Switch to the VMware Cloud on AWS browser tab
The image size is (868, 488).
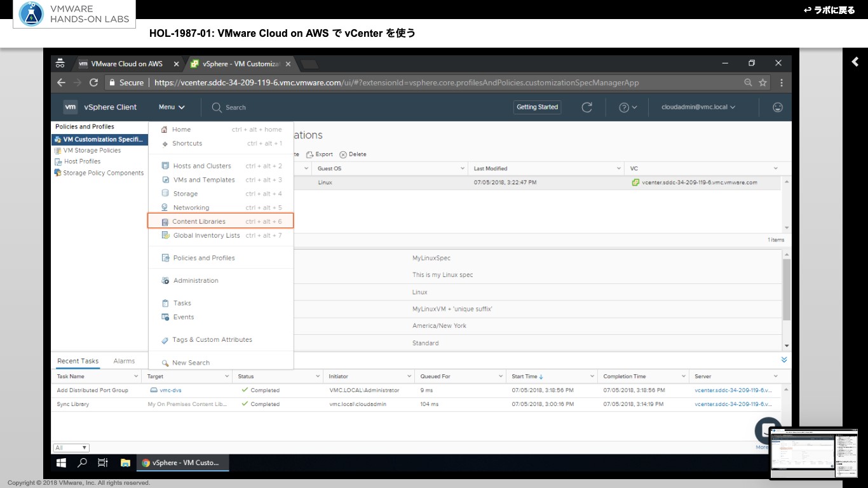tap(127, 64)
